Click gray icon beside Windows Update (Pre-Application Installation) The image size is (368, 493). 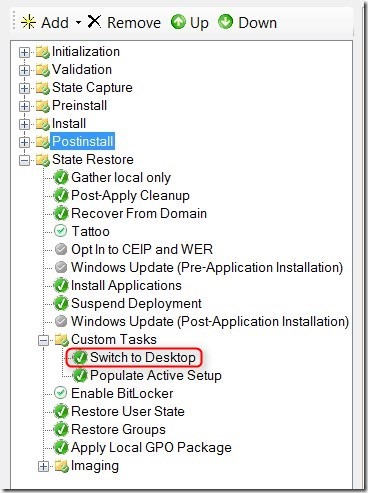(61, 267)
